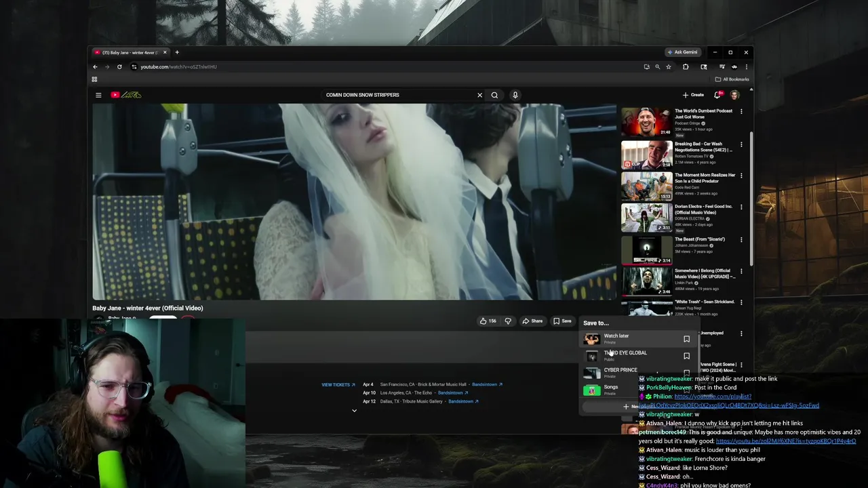
Task: Open VIEW TICKETS link
Action: coord(338,385)
